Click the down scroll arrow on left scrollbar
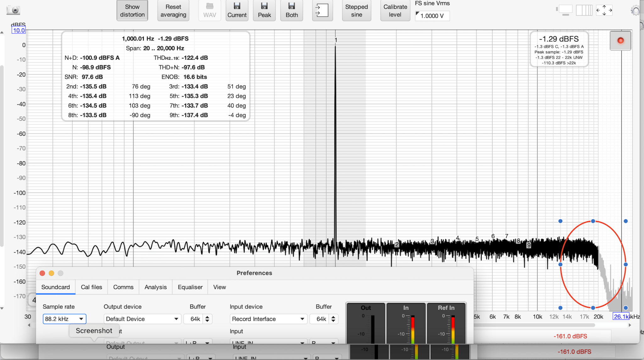This screenshot has height=360, width=644. coord(2,309)
